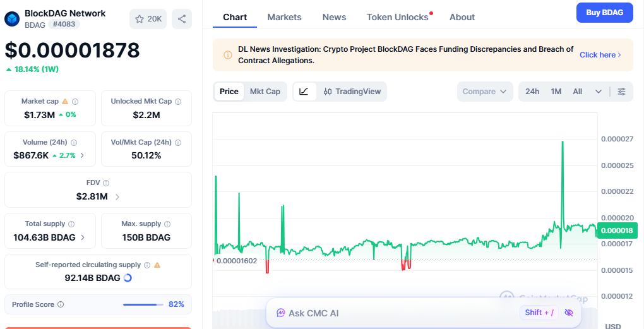
Task: Open the News tab
Action: pos(334,17)
